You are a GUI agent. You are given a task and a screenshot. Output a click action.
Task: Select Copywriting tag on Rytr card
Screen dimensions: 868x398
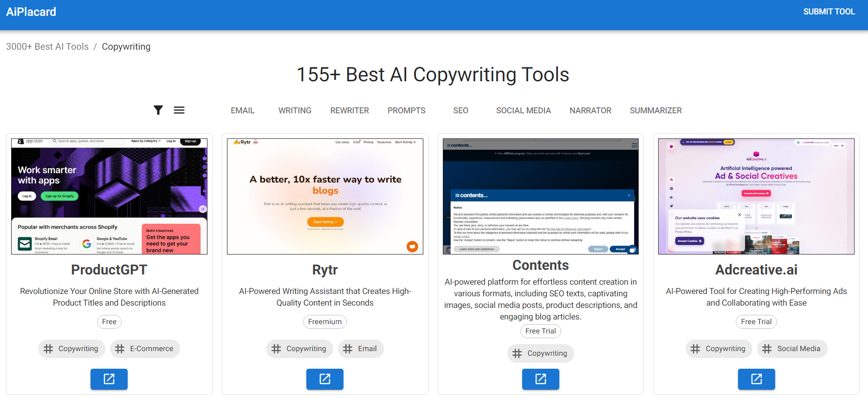[x=299, y=349]
